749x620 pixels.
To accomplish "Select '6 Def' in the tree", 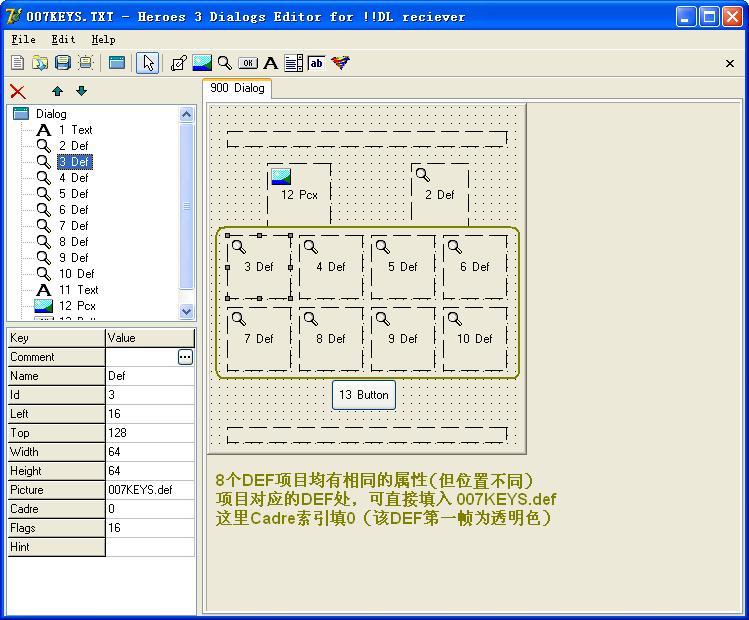I will [74, 210].
